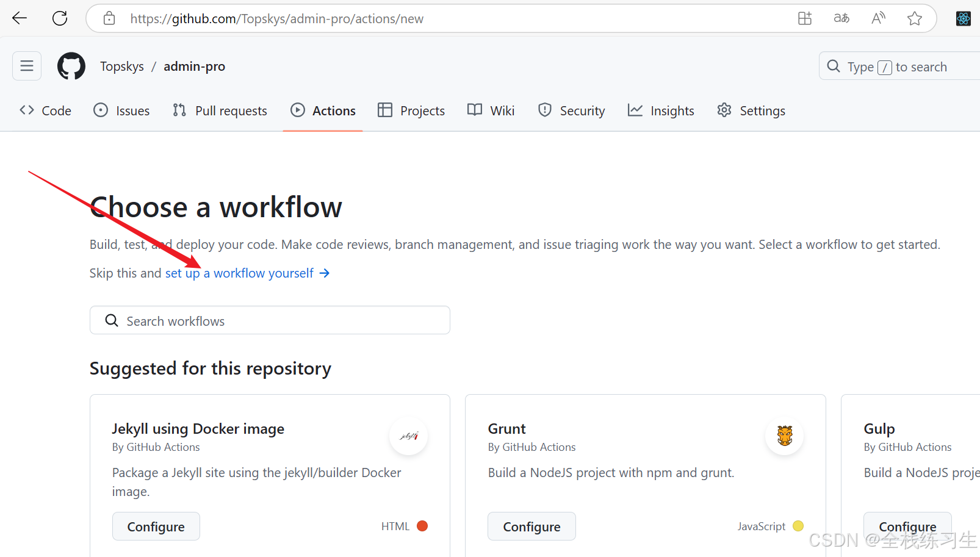This screenshot has width=980, height=557.
Task: Open the Insights tab
Action: (x=661, y=110)
